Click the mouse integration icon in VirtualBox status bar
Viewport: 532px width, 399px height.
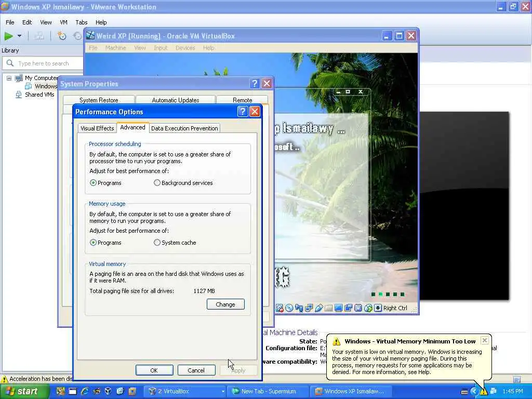coord(368,308)
